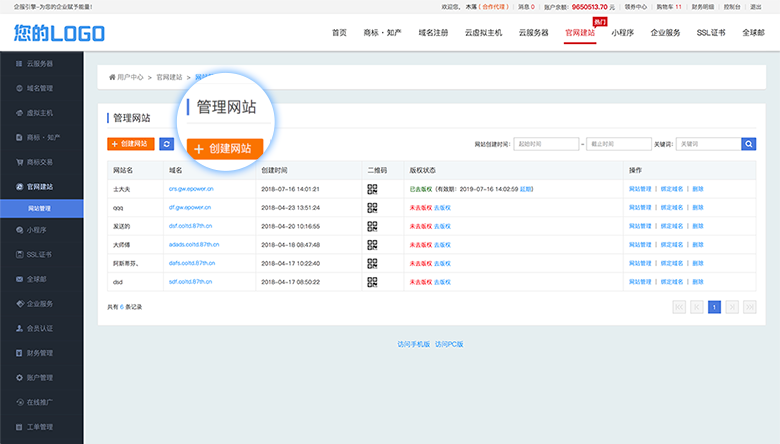View the QR code icon for 大师傅

tap(372, 244)
